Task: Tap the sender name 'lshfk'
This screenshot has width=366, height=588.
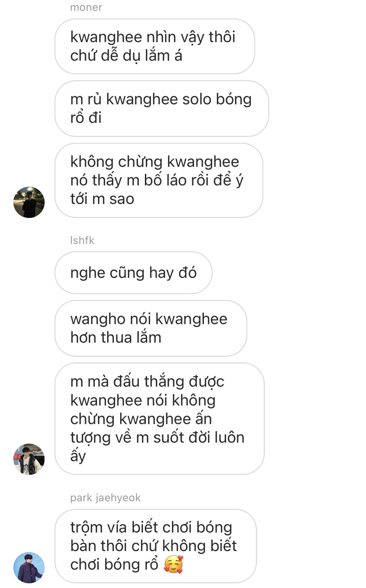Action: [82, 240]
